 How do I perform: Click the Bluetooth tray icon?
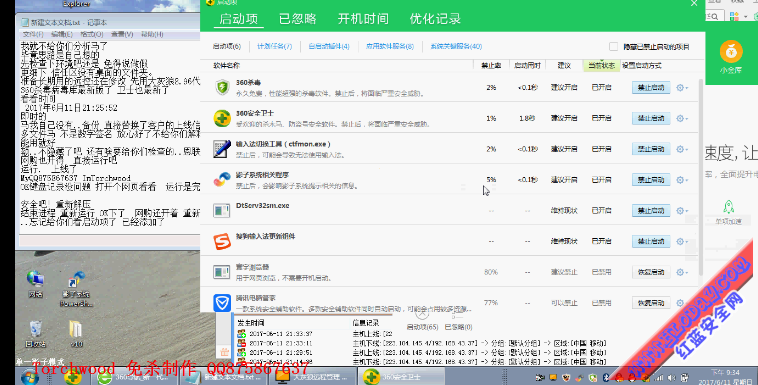click(x=607, y=377)
